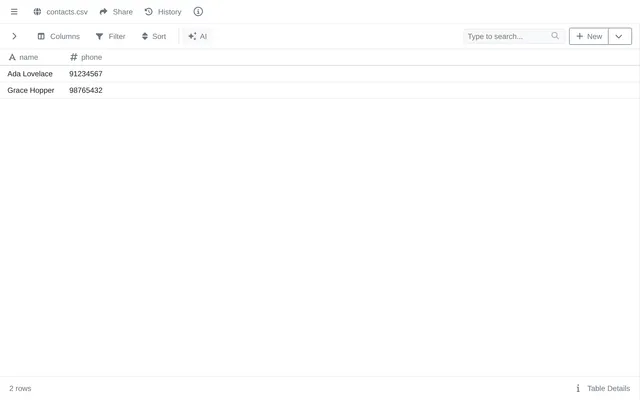The image size is (640, 400).
Task: Add a New row
Action: (x=589, y=36)
